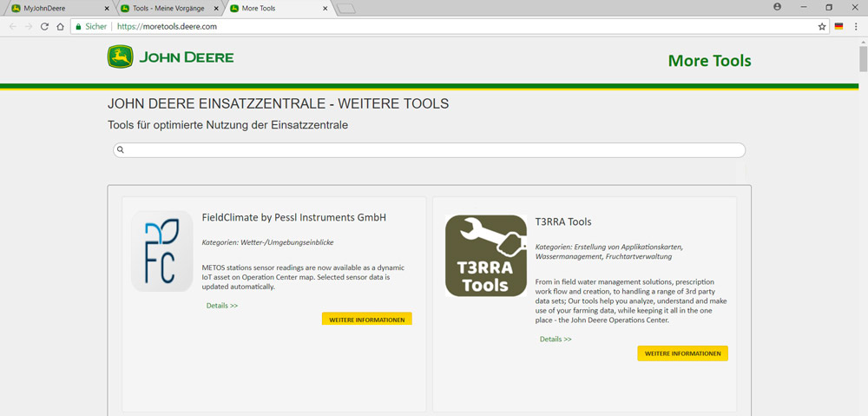
Task: Click the page vertical scrollbar thumb
Action: point(863,59)
